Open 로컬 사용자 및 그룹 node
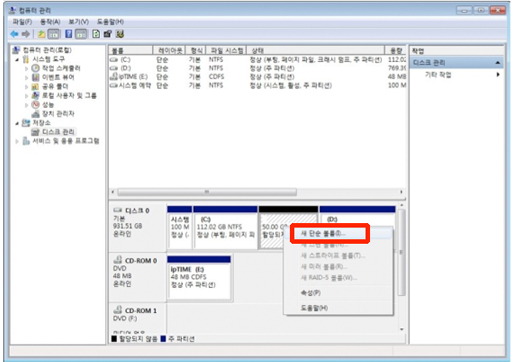The height and width of the screenshot is (362, 514). [x=69, y=96]
